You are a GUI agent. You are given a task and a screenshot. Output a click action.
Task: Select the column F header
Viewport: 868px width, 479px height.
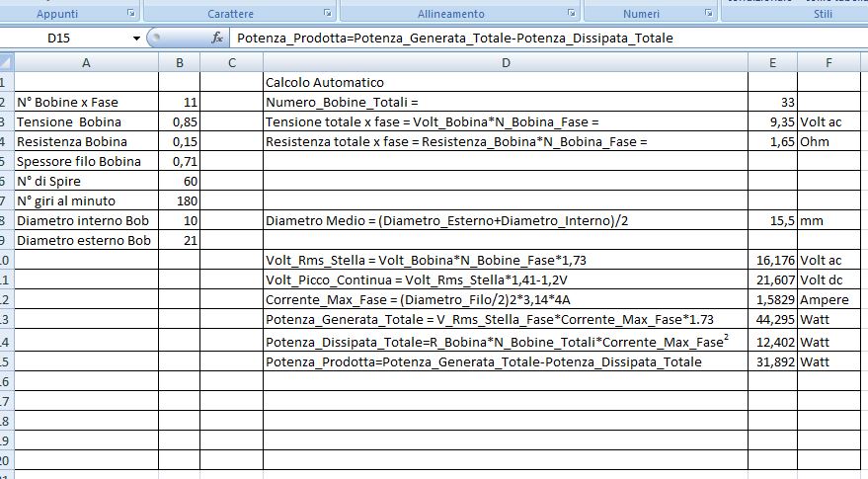[829, 63]
